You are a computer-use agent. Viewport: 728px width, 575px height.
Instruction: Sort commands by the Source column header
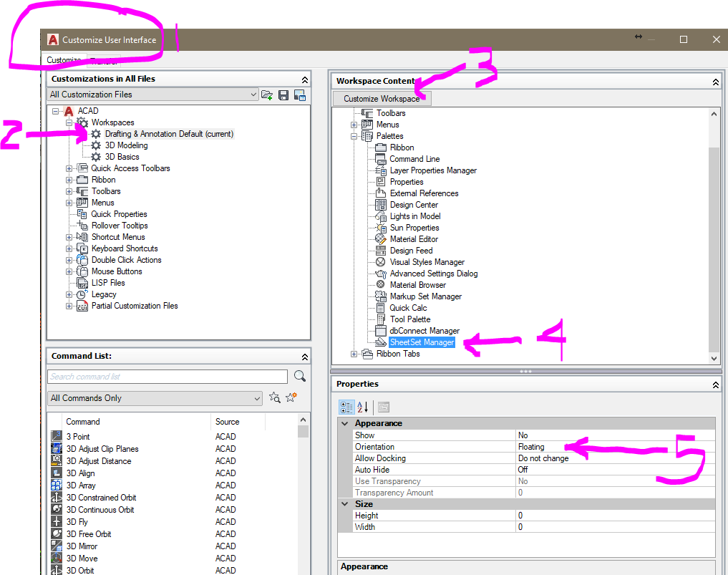click(x=238, y=422)
